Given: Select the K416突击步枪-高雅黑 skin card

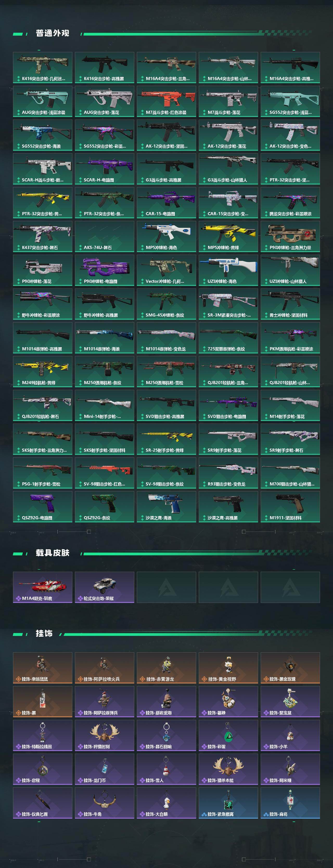Looking at the screenshot, I should click(105, 67).
